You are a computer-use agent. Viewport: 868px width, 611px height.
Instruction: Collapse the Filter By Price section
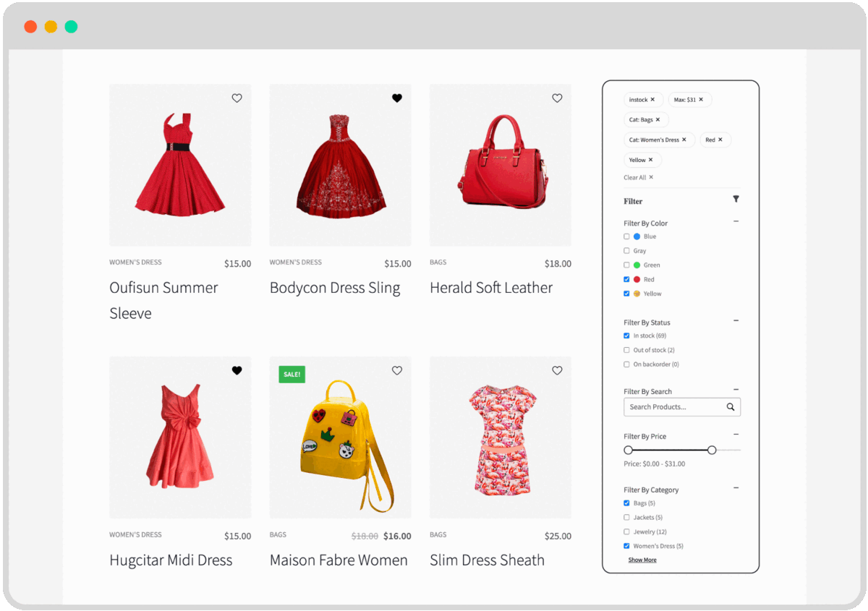[736, 434]
